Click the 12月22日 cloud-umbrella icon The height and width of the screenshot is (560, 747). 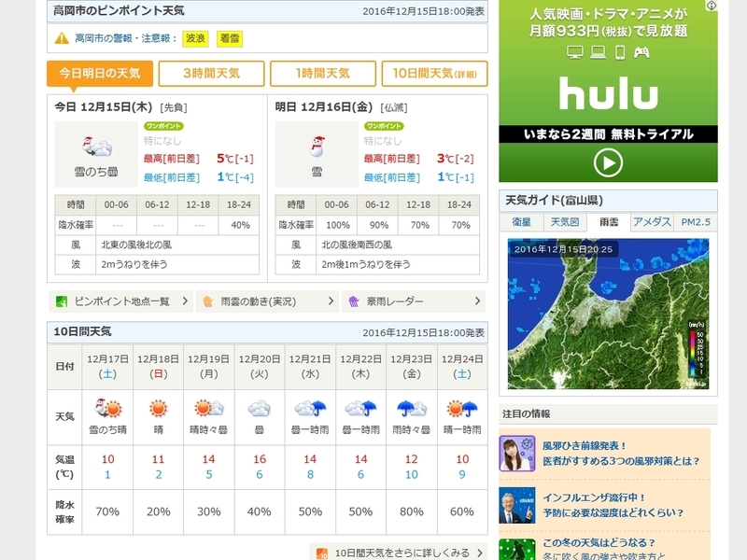pos(360,409)
